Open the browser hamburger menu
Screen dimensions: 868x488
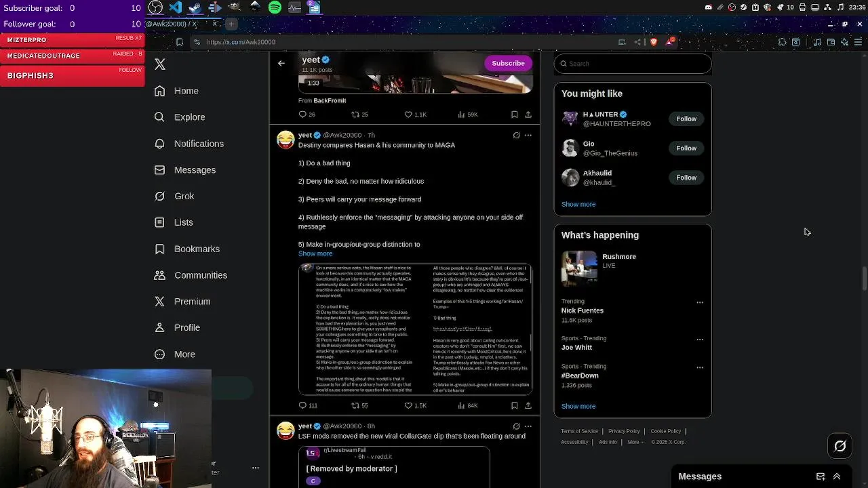[858, 42]
